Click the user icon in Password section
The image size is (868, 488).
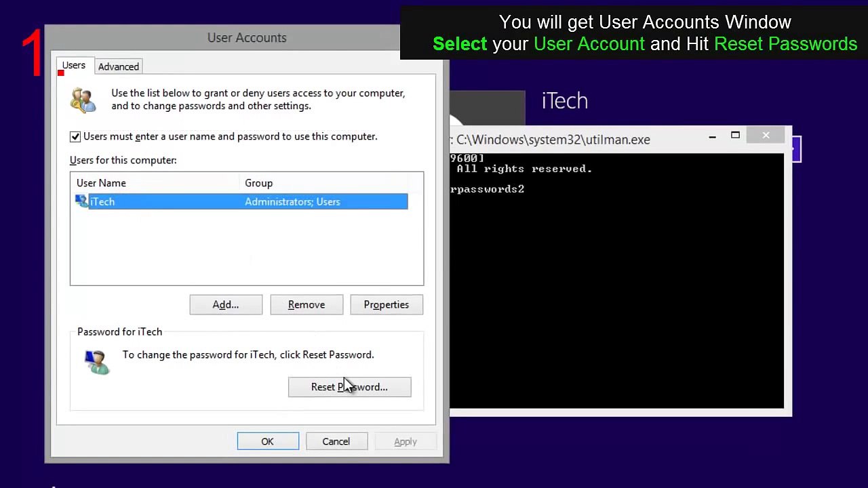(97, 362)
